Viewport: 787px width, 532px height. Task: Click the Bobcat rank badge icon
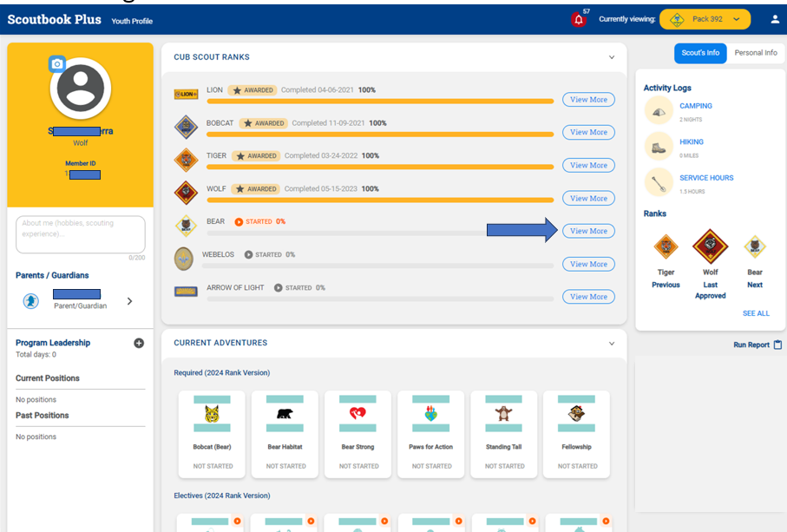[x=186, y=127]
